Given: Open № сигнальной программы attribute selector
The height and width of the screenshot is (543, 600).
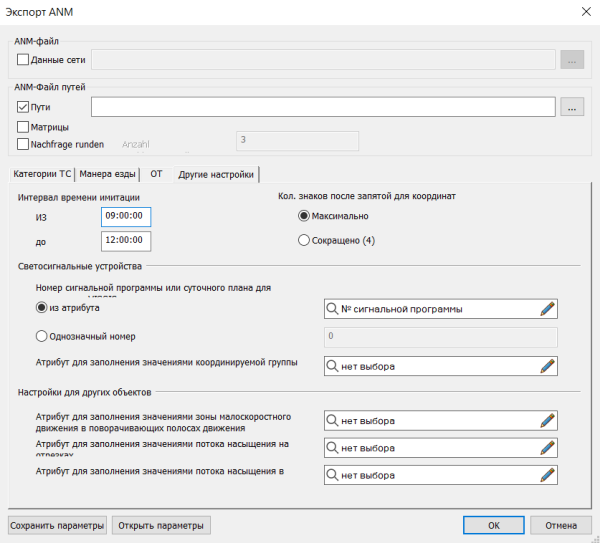Looking at the screenshot, I should tap(432, 309).
